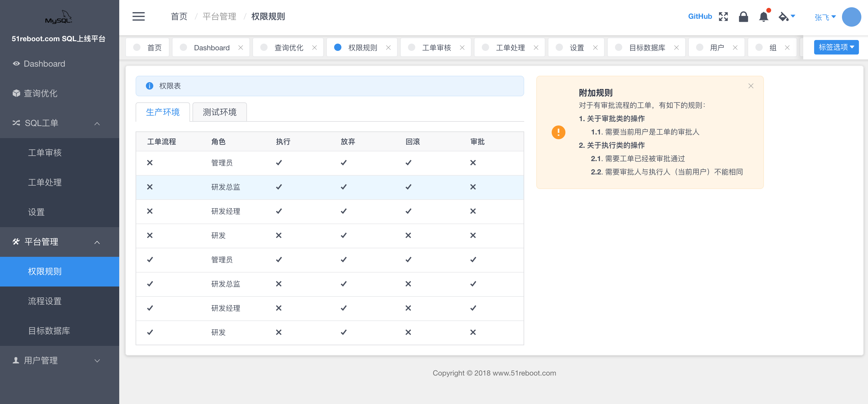The width and height of the screenshot is (868, 404).
Task: Click the 执行 column header
Action: tap(283, 142)
